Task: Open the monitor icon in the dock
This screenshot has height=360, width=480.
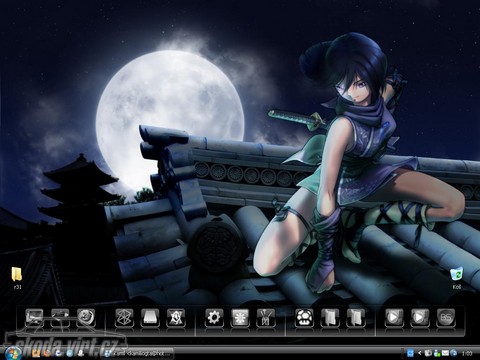Action: click(34, 317)
